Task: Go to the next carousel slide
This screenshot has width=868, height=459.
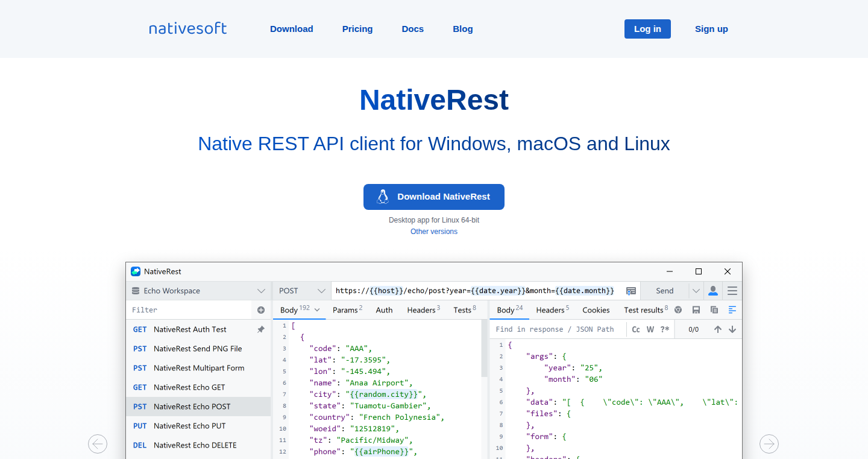Action: pyautogui.click(x=769, y=444)
